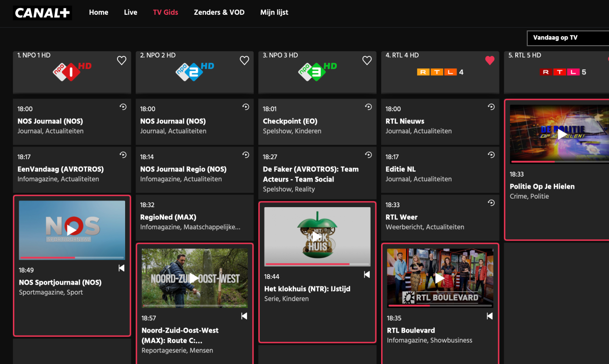Screen dimensions: 609x364
Task: Restart Het klokhuis from the start
Action: point(367,275)
